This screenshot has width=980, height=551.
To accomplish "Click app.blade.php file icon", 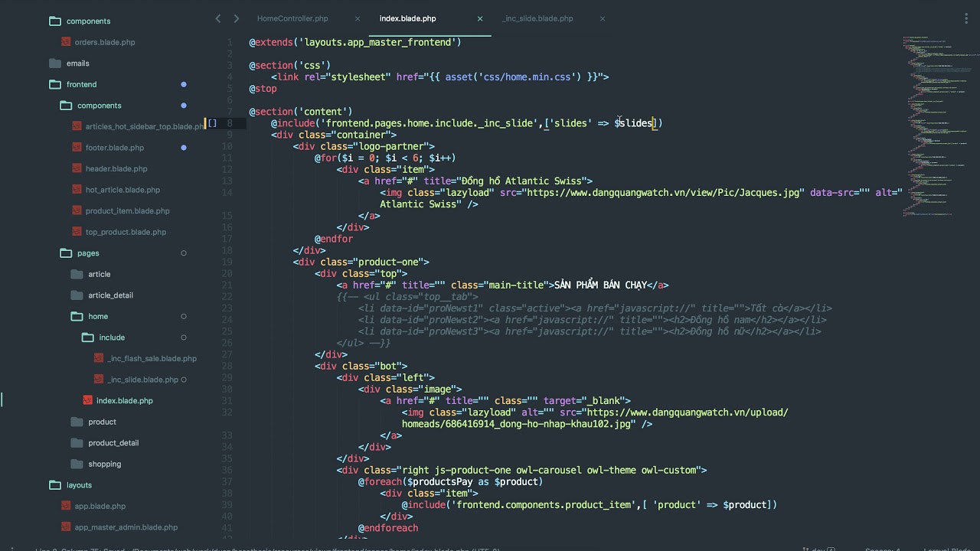I will tap(67, 506).
